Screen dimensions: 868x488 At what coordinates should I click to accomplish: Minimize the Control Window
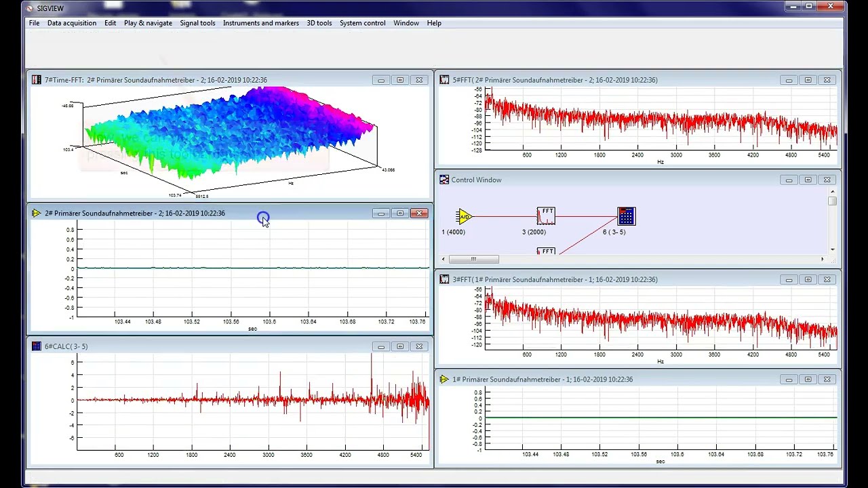tap(789, 180)
